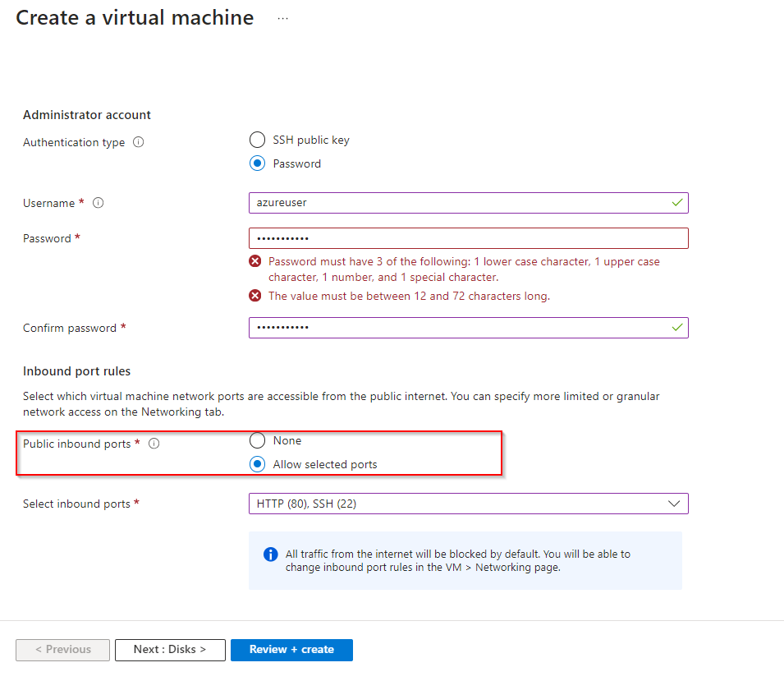Expand the Select inbound ports dropdown
This screenshot has height=681, width=784.
click(468, 504)
